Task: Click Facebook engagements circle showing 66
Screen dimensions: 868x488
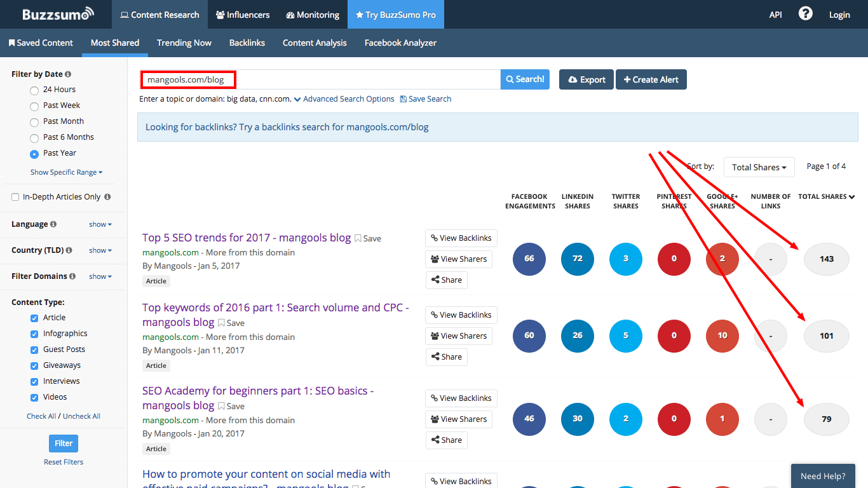Action: click(529, 259)
